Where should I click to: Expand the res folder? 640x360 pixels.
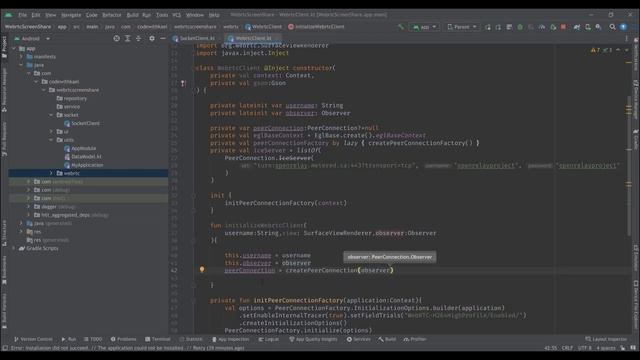tap(22, 231)
